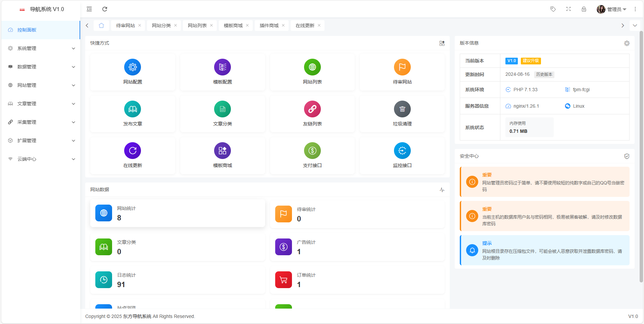Click the 版本信息 settings gear icon

click(627, 43)
